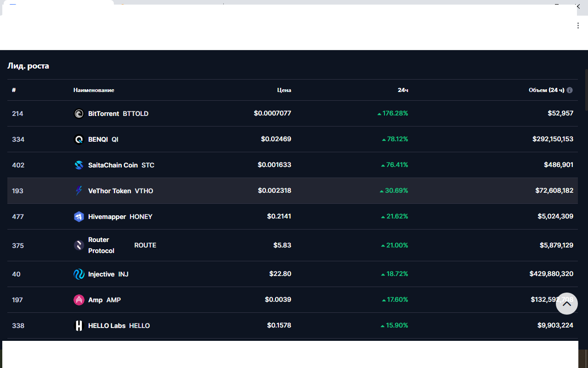Click the volume $429,880,320
Screen dimensions: 588x368
click(551, 274)
